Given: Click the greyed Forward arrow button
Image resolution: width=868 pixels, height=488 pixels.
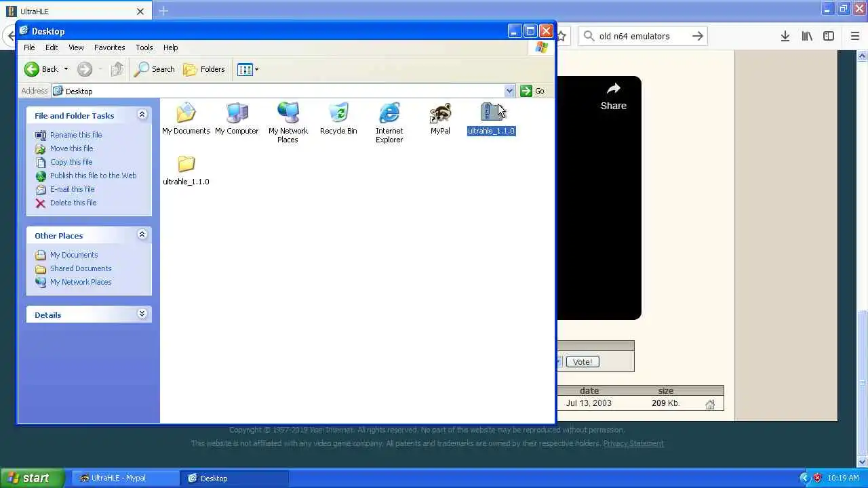Looking at the screenshot, I should pyautogui.click(x=84, y=69).
